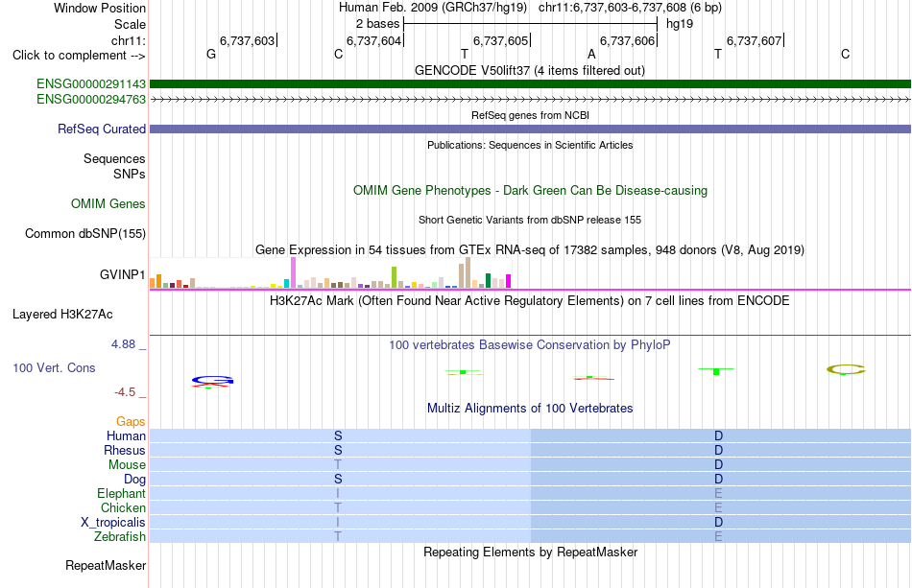Click the D codon in the Dog row
Viewport: 912px width, 588px height.
719,479
